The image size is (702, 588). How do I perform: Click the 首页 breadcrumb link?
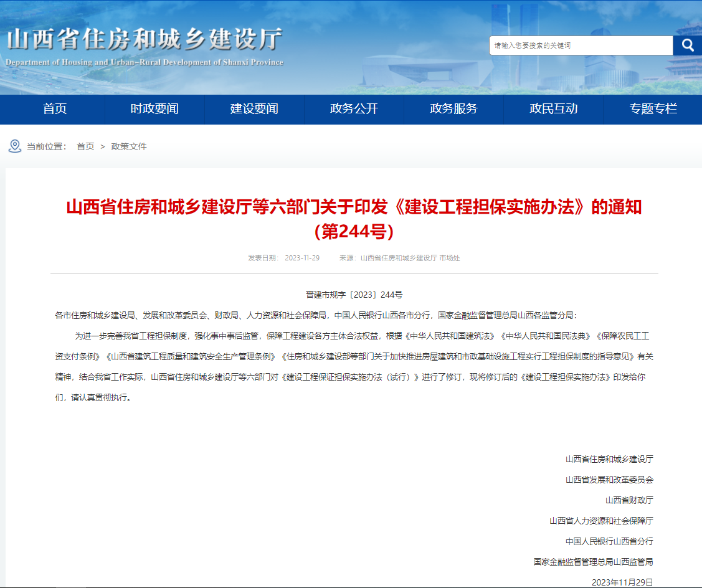tap(85, 147)
